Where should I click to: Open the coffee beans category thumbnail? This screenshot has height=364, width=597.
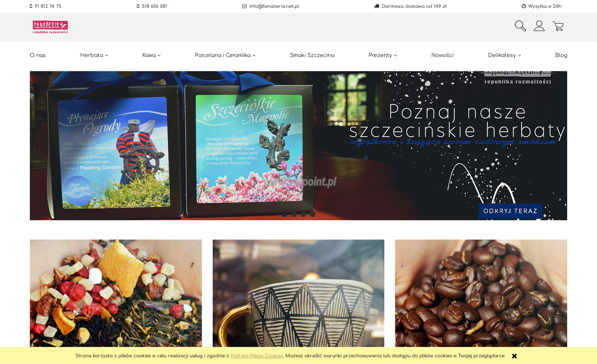481,293
